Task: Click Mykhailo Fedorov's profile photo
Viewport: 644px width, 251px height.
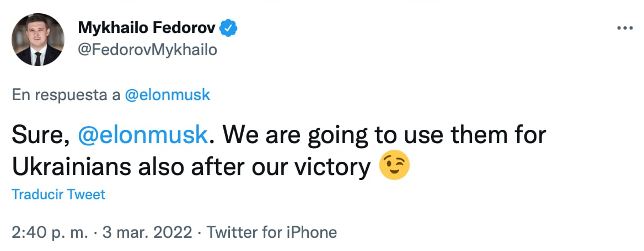Action: (38, 40)
